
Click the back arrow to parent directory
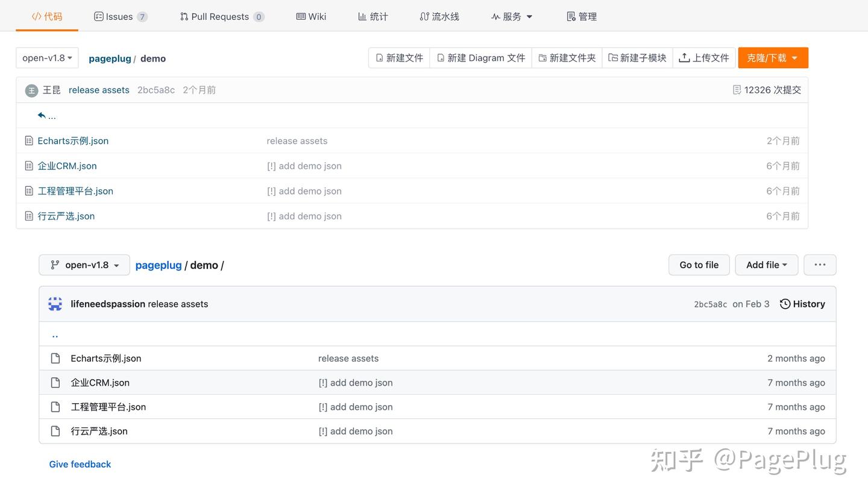46,115
